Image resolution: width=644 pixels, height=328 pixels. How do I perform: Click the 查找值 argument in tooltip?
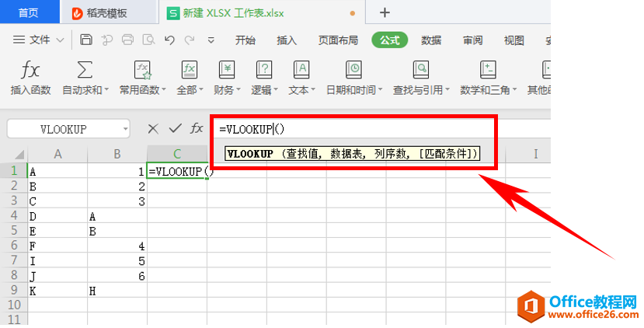click(303, 154)
